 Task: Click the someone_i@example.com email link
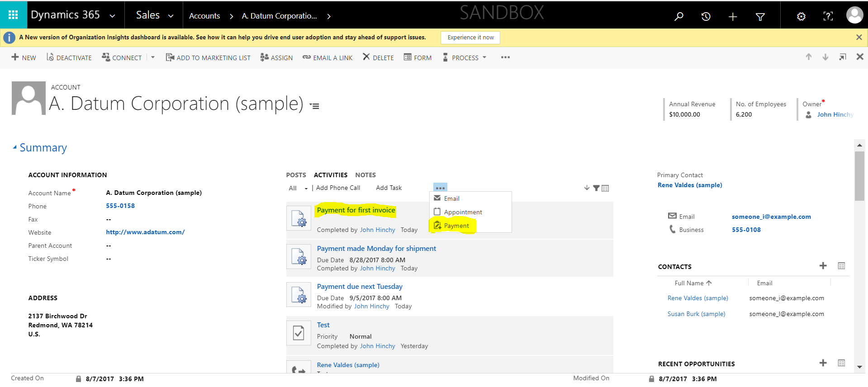click(771, 217)
